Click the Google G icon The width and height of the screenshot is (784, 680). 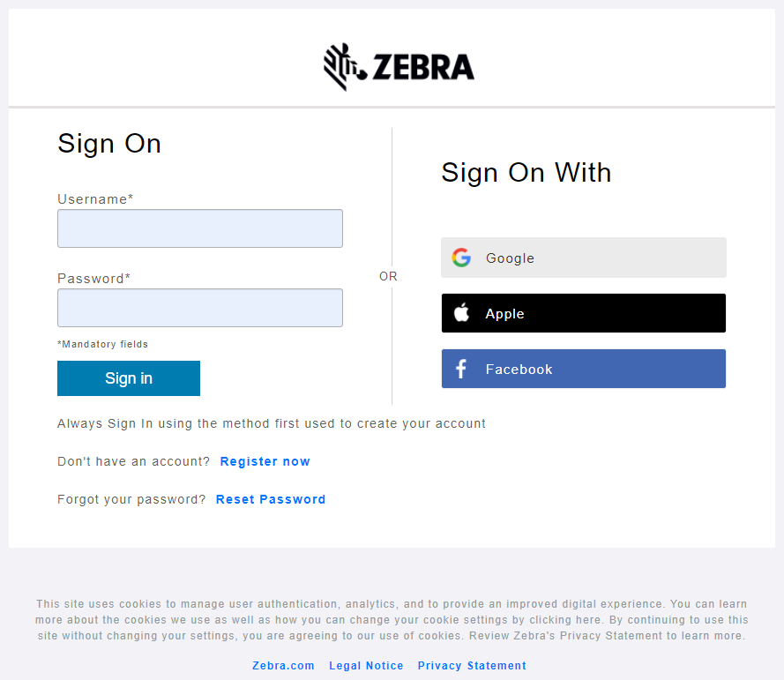461,258
